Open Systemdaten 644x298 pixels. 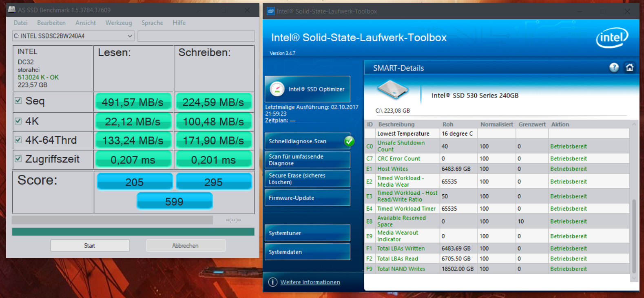coord(308,252)
